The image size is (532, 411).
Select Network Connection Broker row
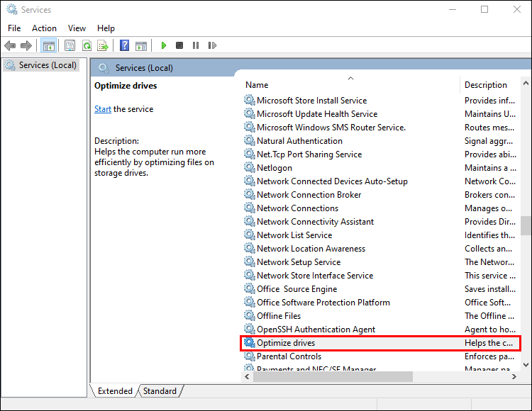(381, 195)
